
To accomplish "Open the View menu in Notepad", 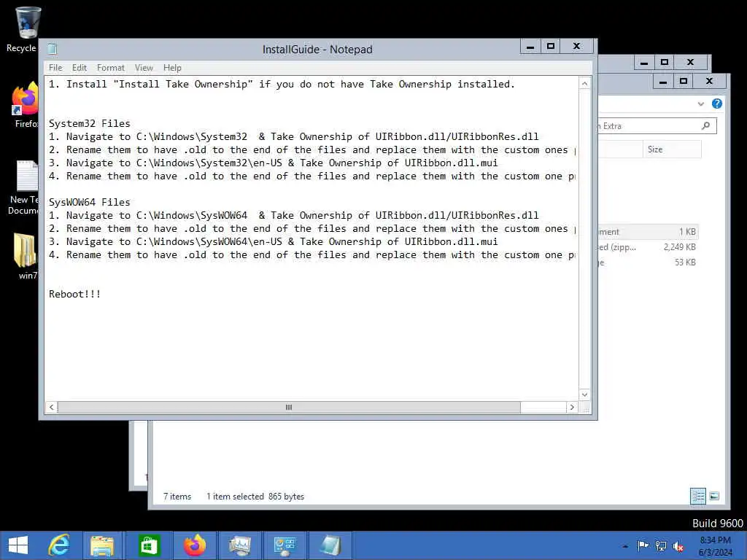I will click(144, 68).
